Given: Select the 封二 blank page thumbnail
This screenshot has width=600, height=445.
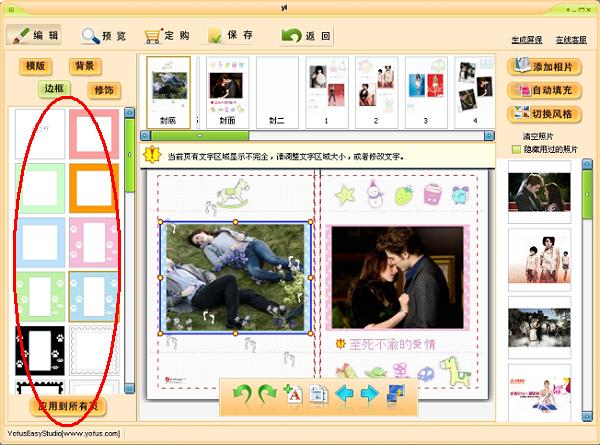Looking at the screenshot, I should [x=277, y=92].
